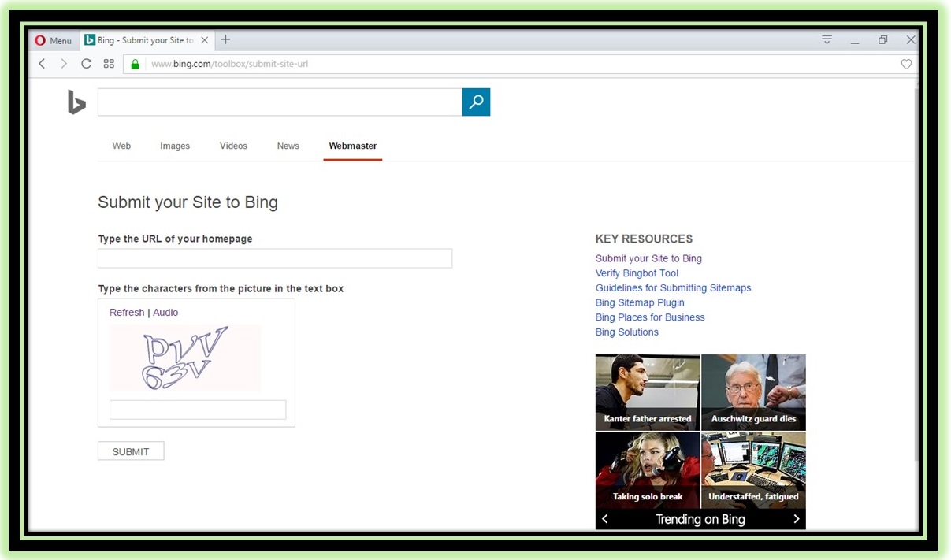Open Bing Sitemap Plugin link
The image size is (951, 560).
click(x=640, y=302)
